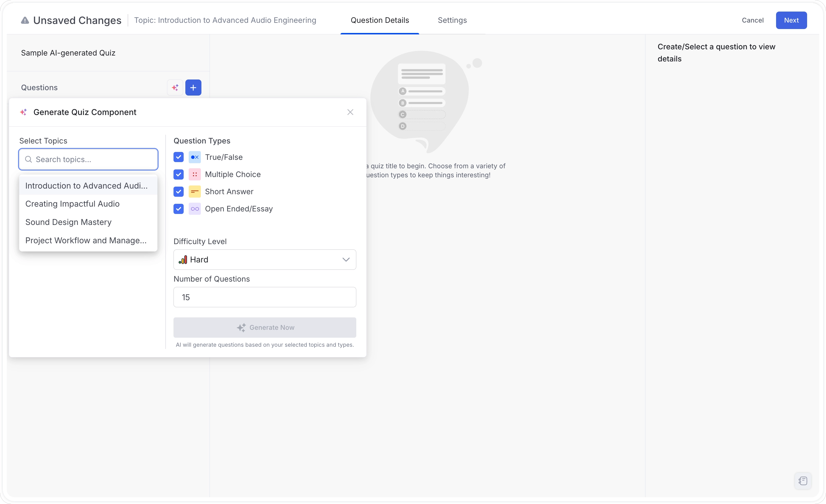Image resolution: width=826 pixels, height=504 pixels.
Task: Click the quiz illustration placeholder
Action: tap(426, 101)
